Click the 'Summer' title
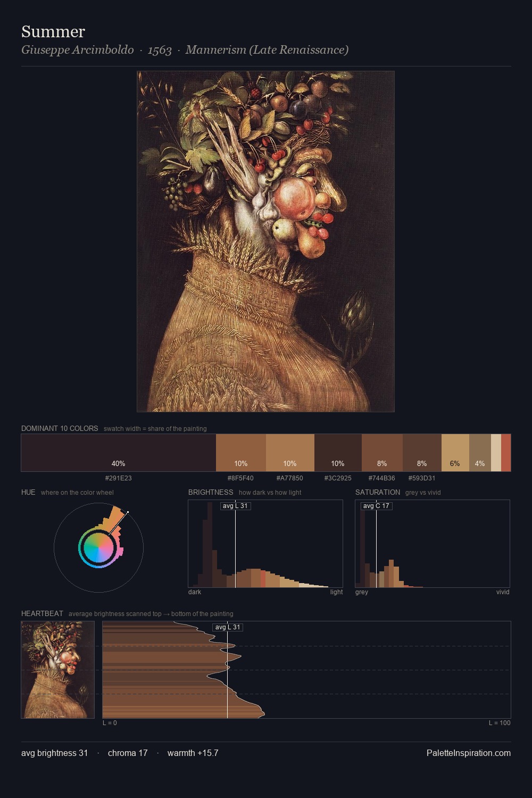The height and width of the screenshot is (798, 532). point(53,31)
